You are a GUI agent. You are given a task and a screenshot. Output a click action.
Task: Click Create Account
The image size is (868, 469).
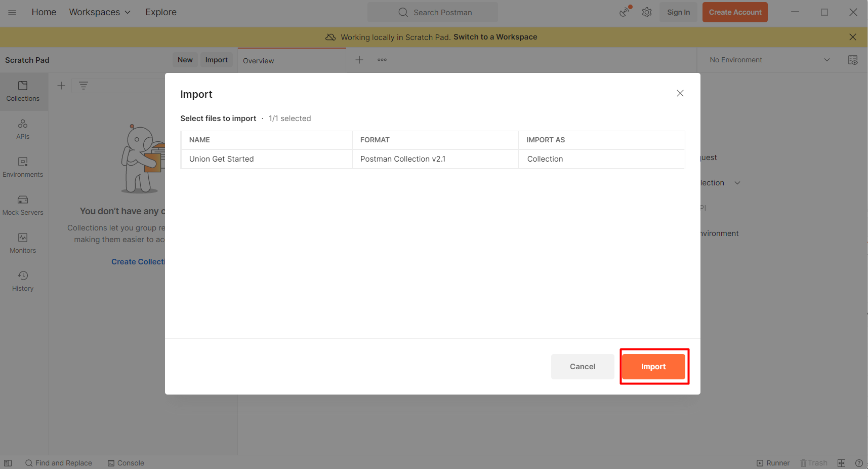pyautogui.click(x=735, y=12)
